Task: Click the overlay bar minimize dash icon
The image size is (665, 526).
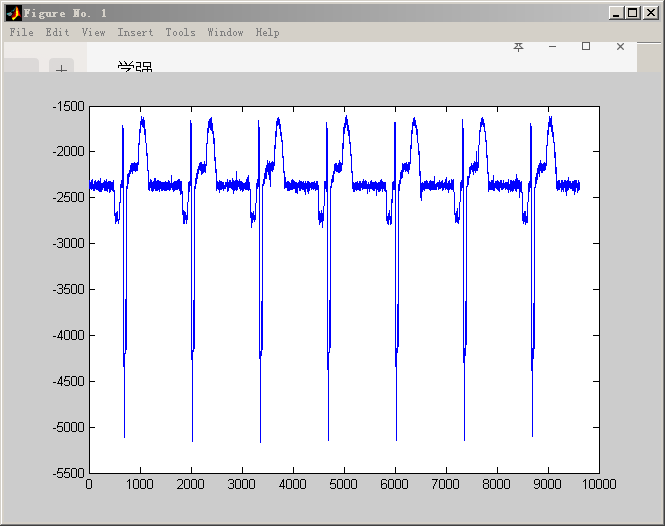Action: click(x=552, y=46)
